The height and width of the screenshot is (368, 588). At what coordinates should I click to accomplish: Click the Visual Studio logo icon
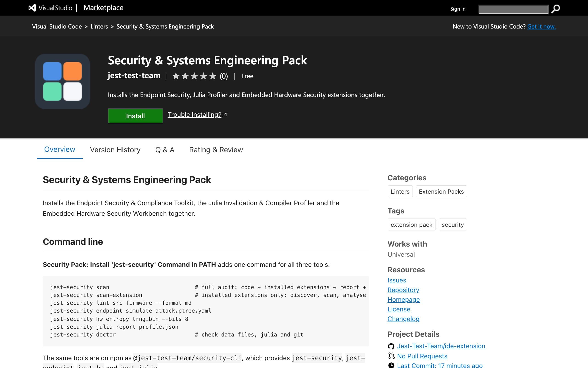click(x=33, y=8)
